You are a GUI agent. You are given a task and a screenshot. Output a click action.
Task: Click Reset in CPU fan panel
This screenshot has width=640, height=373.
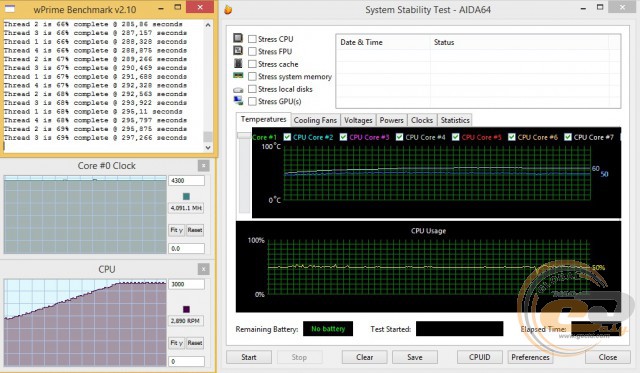[x=195, y=343]
